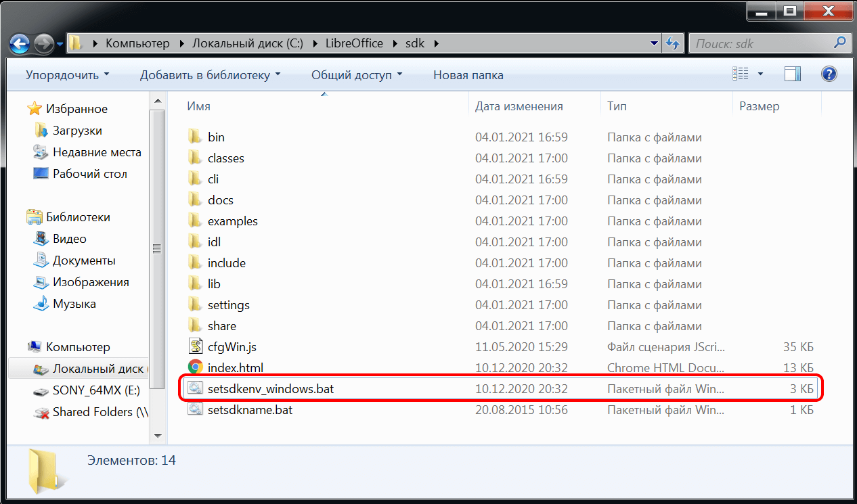Click the cfgWin.js file name
857x504 pixels.
[232, 347]
